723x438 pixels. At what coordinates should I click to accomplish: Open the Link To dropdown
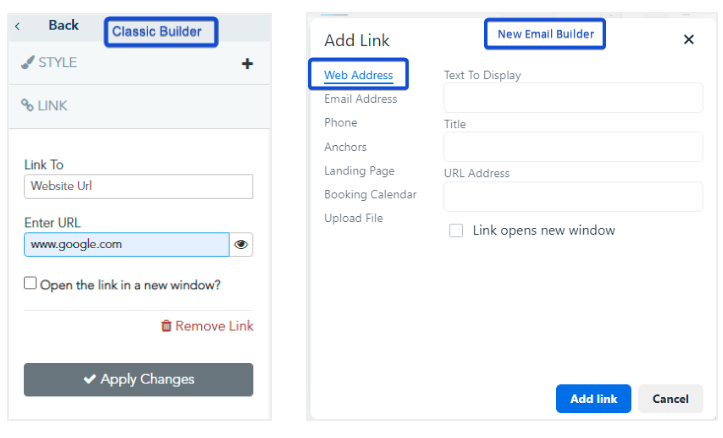click(138, 186)
